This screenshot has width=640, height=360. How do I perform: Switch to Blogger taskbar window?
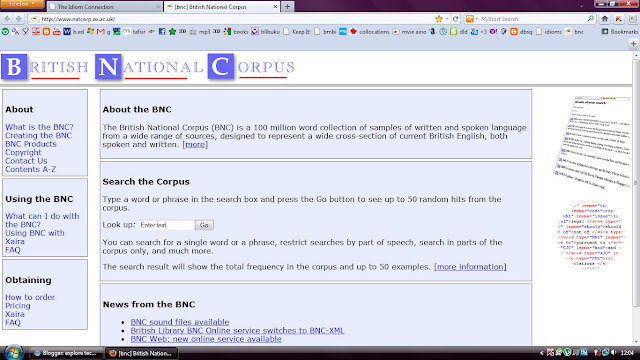[67, 353]
